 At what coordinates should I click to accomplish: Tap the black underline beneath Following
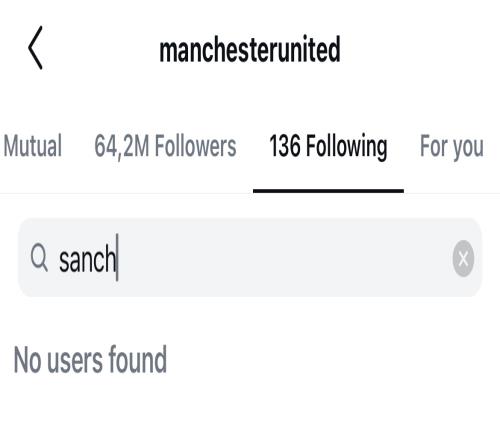pos(328,191)
